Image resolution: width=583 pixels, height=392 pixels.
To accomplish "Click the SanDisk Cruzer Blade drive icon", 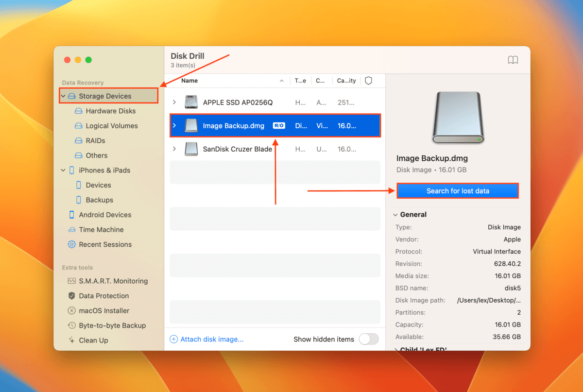I will 191,149.
